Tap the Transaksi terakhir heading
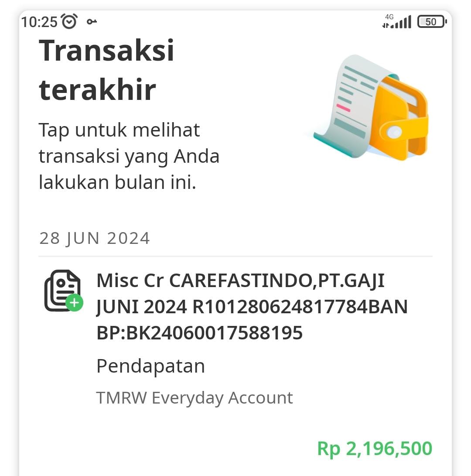Viewport: 471px width, 476px height. pos(106,70)
